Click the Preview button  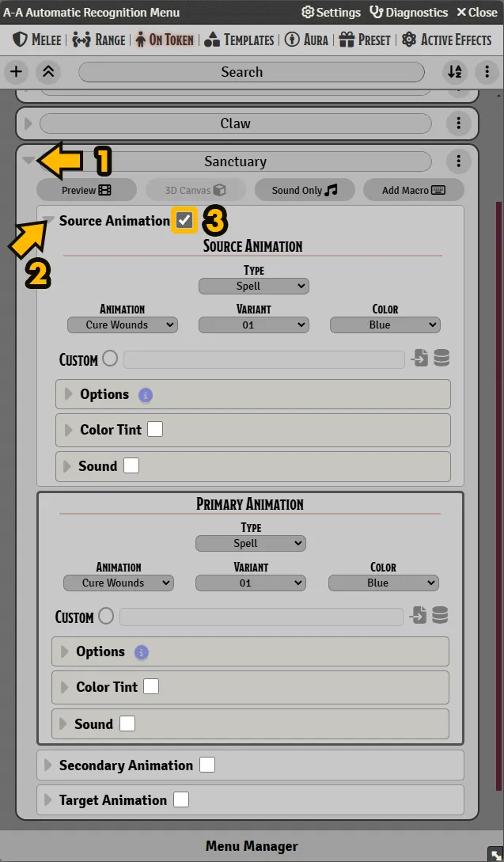[86, 190]
